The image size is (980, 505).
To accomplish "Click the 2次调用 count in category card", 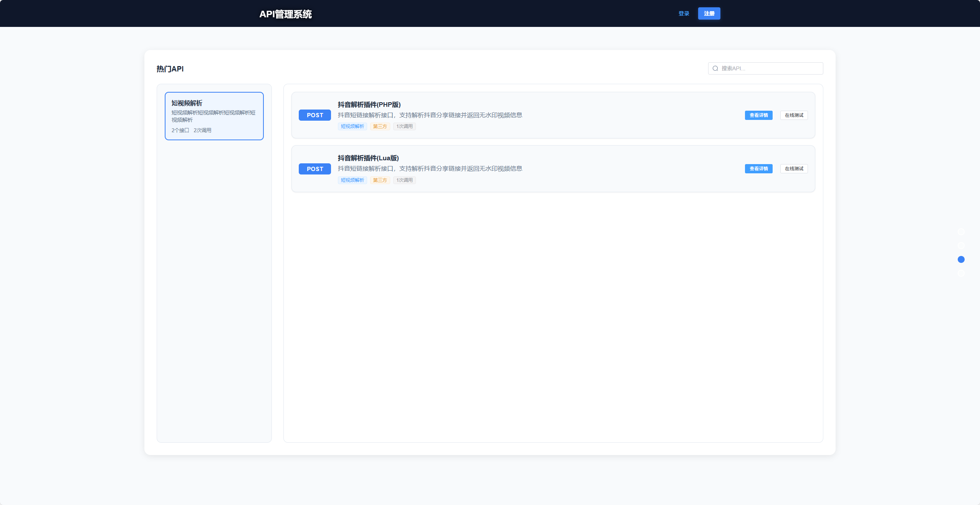I will [x=202, y=130].
